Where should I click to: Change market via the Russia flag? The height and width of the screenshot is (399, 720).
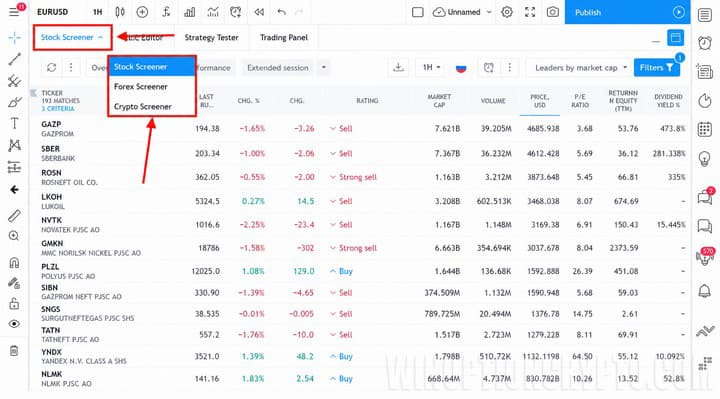pos(461,68)
